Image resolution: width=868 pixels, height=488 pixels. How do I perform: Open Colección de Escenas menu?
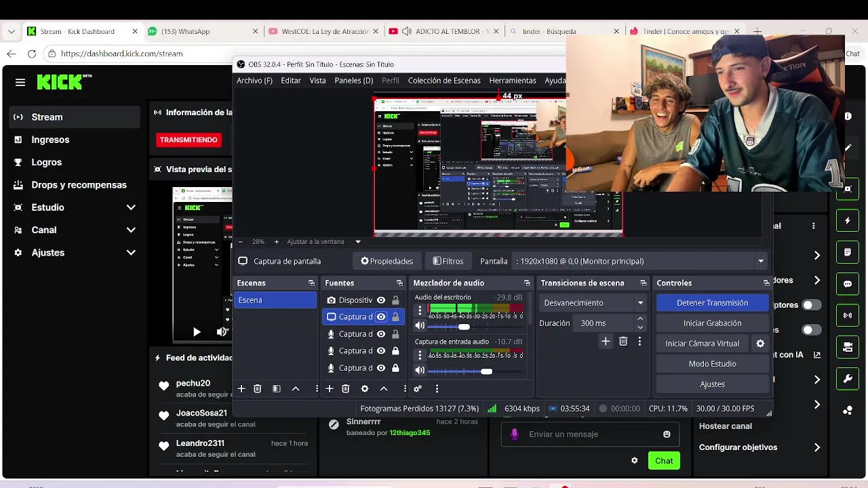[444, 80]
